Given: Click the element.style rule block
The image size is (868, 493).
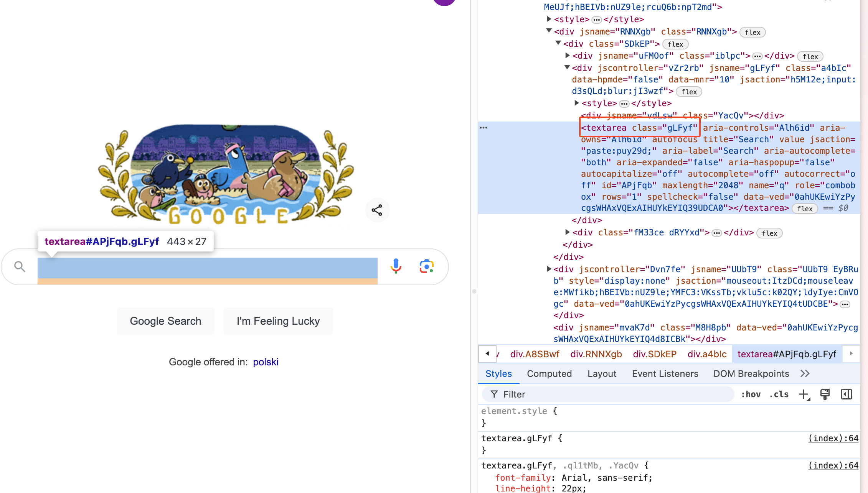Looking at the screenshot, I should click(x=669, y=417).
